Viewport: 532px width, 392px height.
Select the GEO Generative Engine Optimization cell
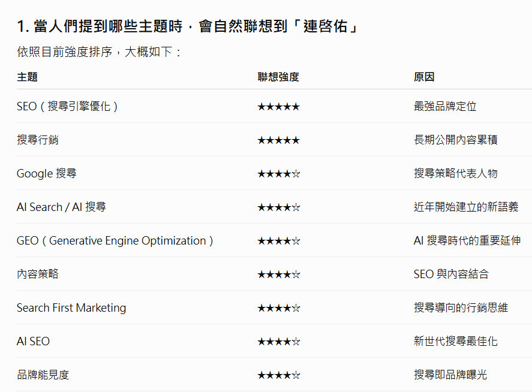[x=115, y=241]
